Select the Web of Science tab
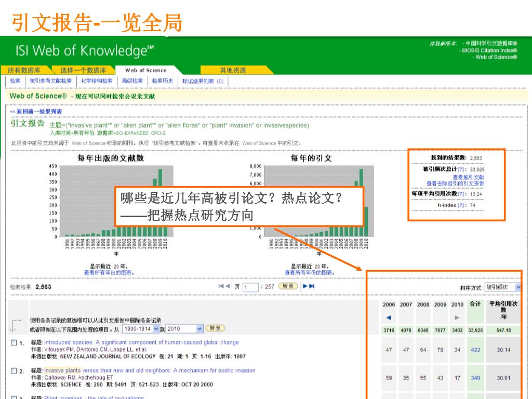This screenshot has height=399, width=532. pos(146,70)
